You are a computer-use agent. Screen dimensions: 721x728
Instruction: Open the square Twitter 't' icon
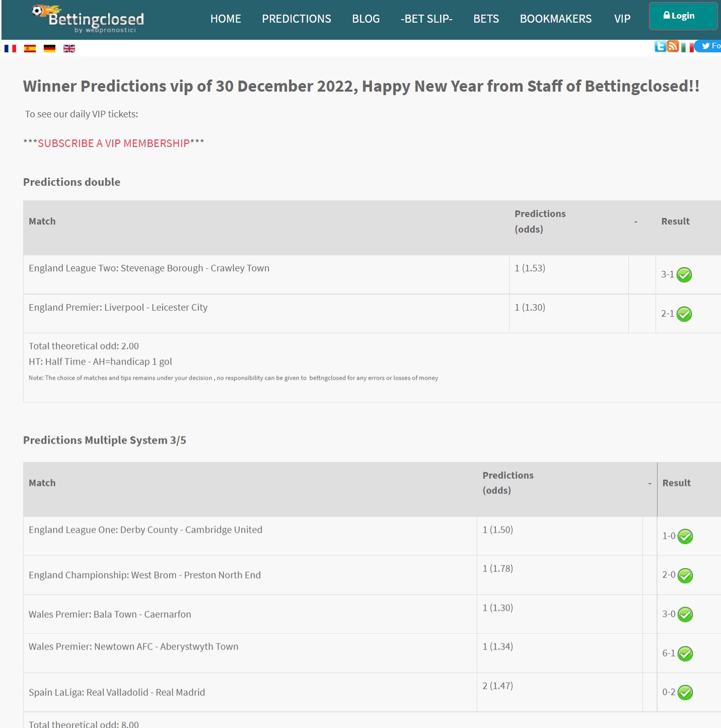(x=660, y=46)
